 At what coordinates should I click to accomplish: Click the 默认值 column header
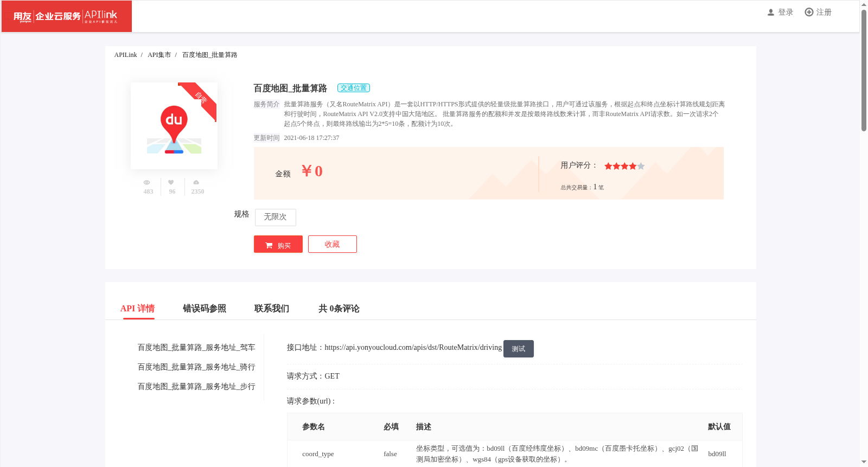(719, 427)
